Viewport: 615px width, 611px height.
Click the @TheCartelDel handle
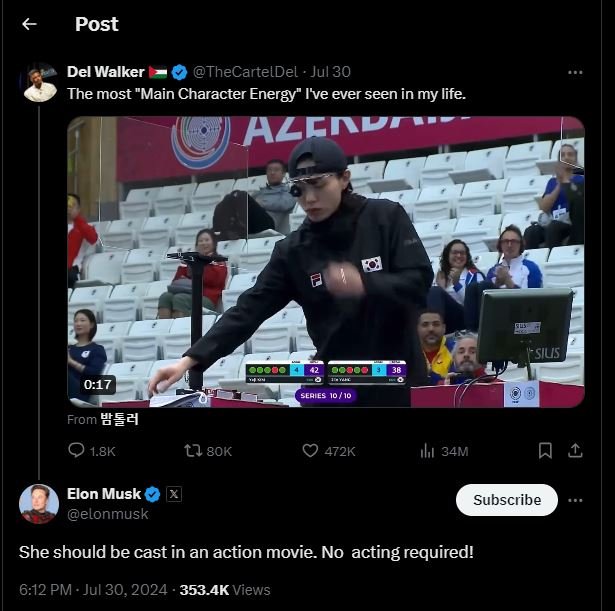245,72
